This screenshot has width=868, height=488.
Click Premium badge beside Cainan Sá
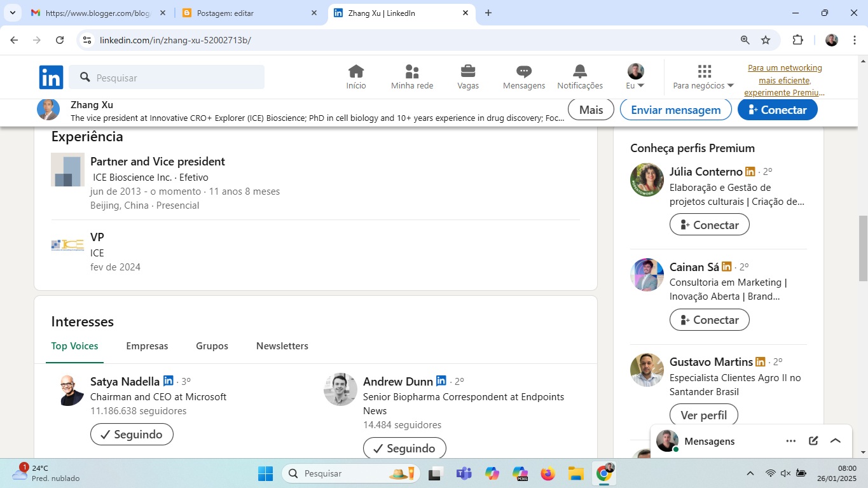pos(727,267)
